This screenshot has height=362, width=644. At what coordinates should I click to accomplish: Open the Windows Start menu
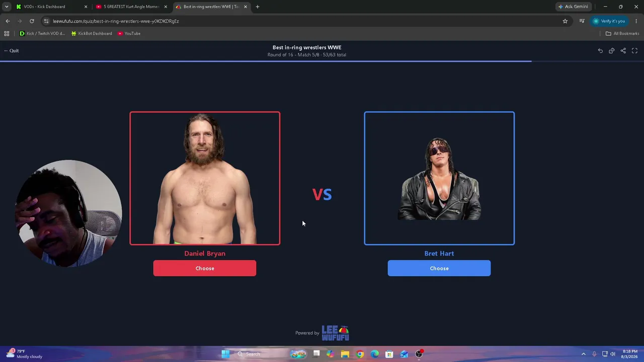click(x=225, y=354)
